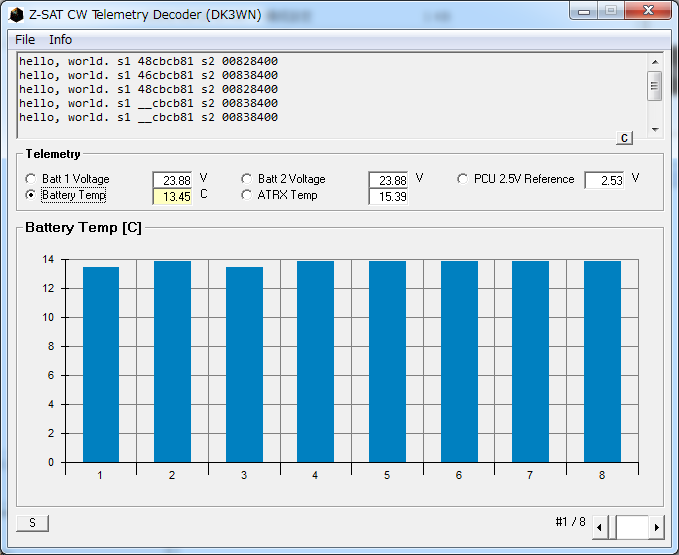Click the frame selector left arrow
The height and width of the screenshot is (555, 679).
click(599, 527)
